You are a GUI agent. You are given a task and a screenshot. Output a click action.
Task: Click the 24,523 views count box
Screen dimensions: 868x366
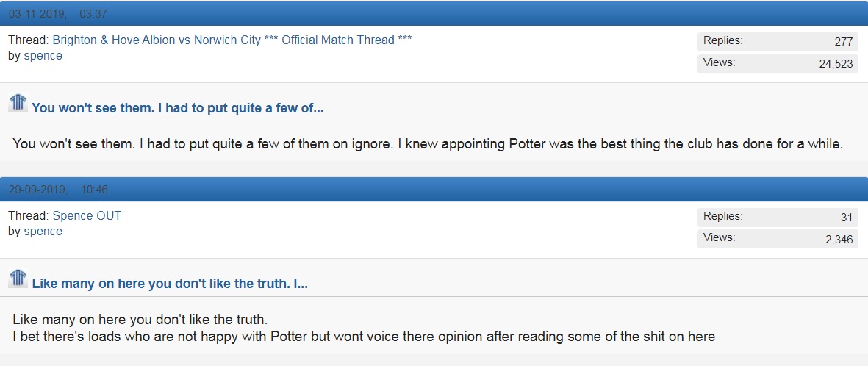pyautogui.click(x=778, y=64)
